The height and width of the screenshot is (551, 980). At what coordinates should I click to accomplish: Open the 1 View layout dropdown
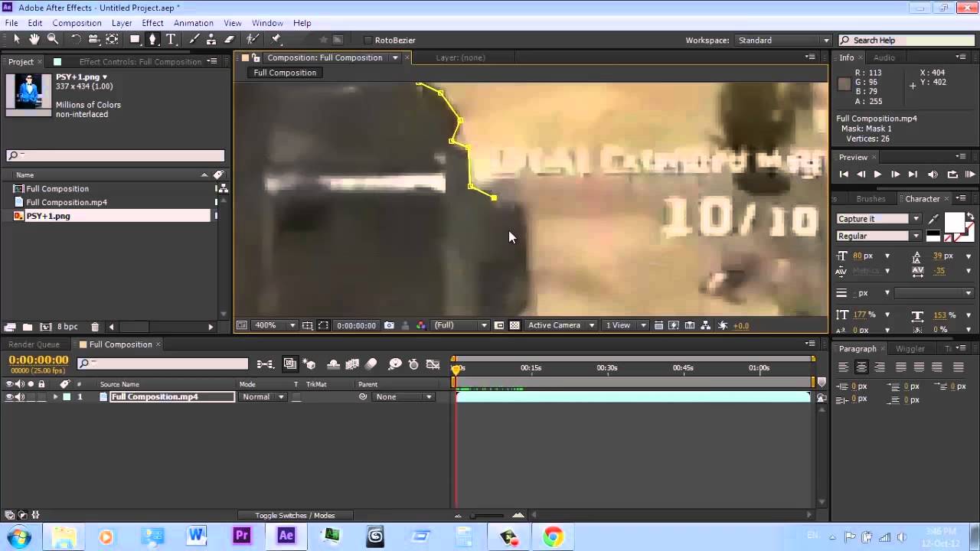click(626, 325)
